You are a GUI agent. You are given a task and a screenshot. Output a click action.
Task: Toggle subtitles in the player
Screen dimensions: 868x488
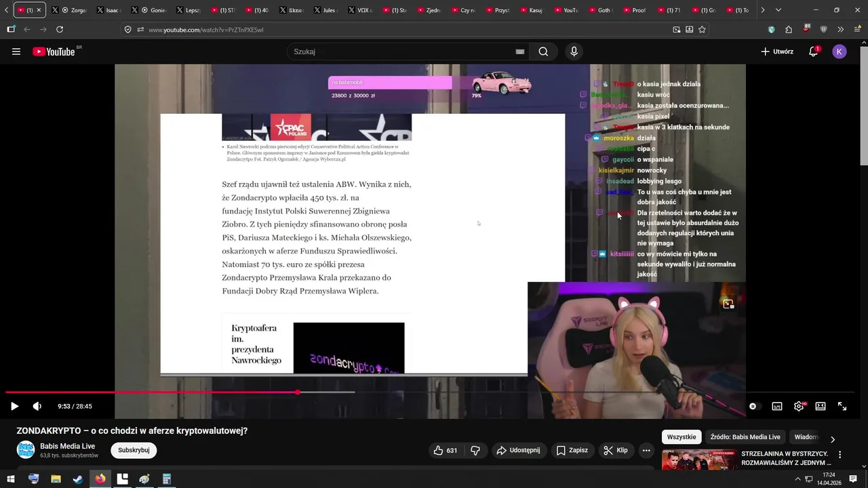(x=777, y=406)
